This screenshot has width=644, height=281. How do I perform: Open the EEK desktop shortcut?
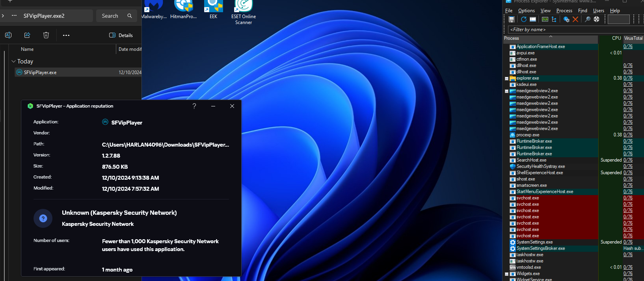(213, 10)
